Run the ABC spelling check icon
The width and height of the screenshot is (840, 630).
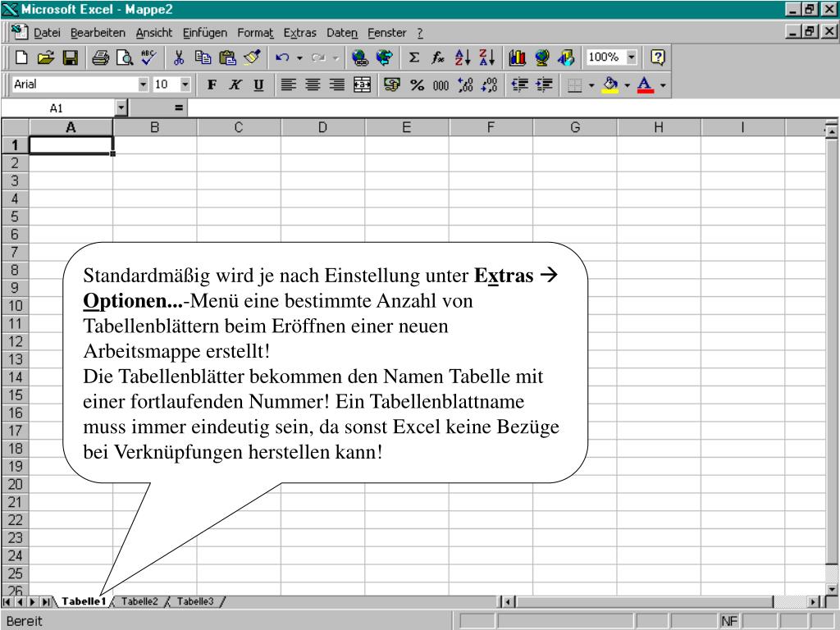148,57
